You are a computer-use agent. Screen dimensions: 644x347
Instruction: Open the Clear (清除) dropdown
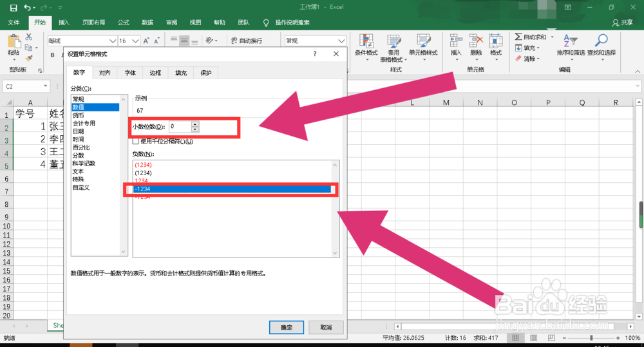[527, 59]
